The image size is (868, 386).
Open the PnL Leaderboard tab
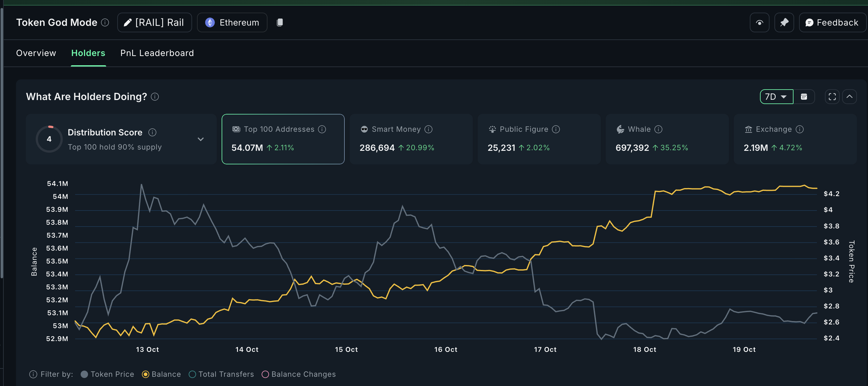(x=157, y=53)
